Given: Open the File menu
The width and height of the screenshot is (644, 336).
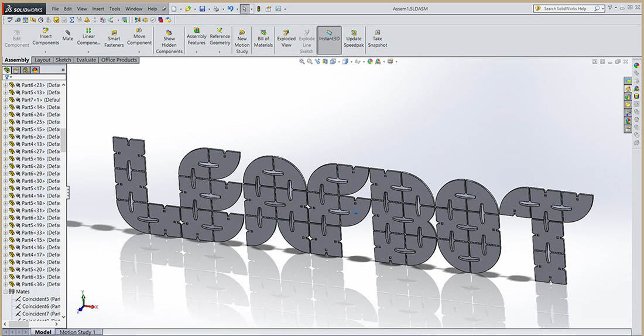Looking at the screenshot, I should click(x=55, y=9).
